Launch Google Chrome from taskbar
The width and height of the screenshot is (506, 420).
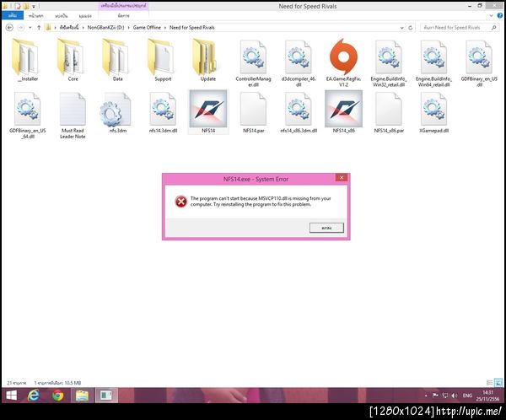click(x=57, y=396)
